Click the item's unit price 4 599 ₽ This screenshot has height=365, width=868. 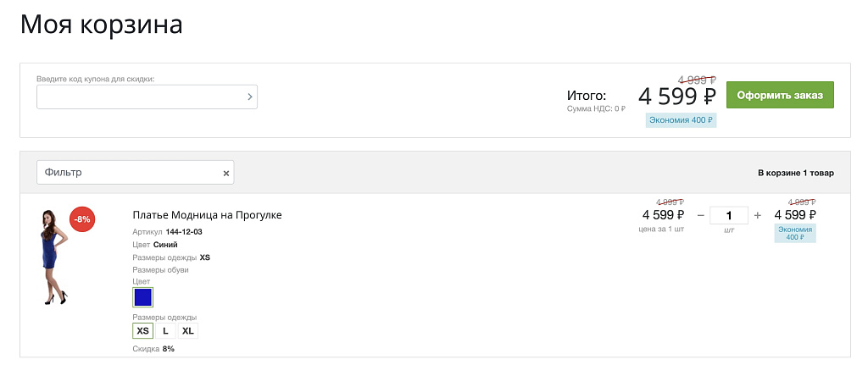click(x=663, y=215)
